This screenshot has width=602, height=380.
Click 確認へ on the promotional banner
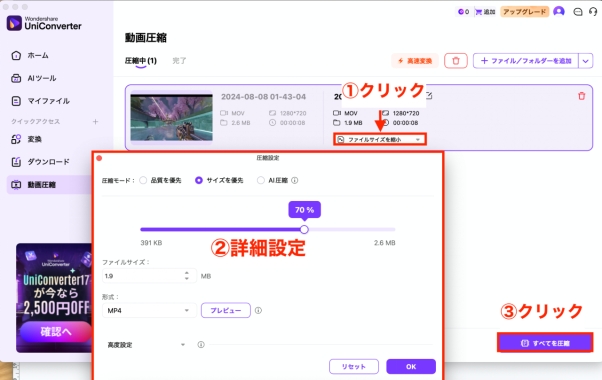coord(56,331)
